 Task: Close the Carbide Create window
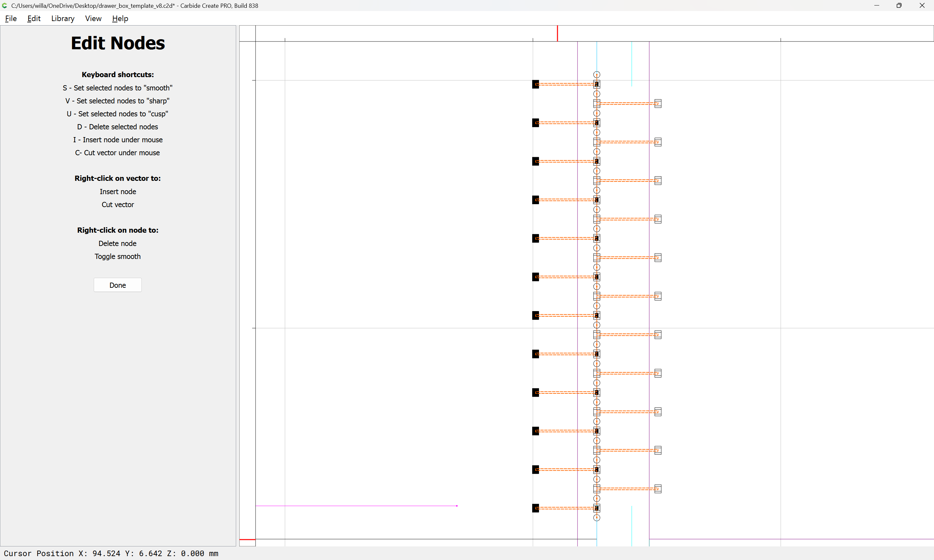(x=922, y=6)
